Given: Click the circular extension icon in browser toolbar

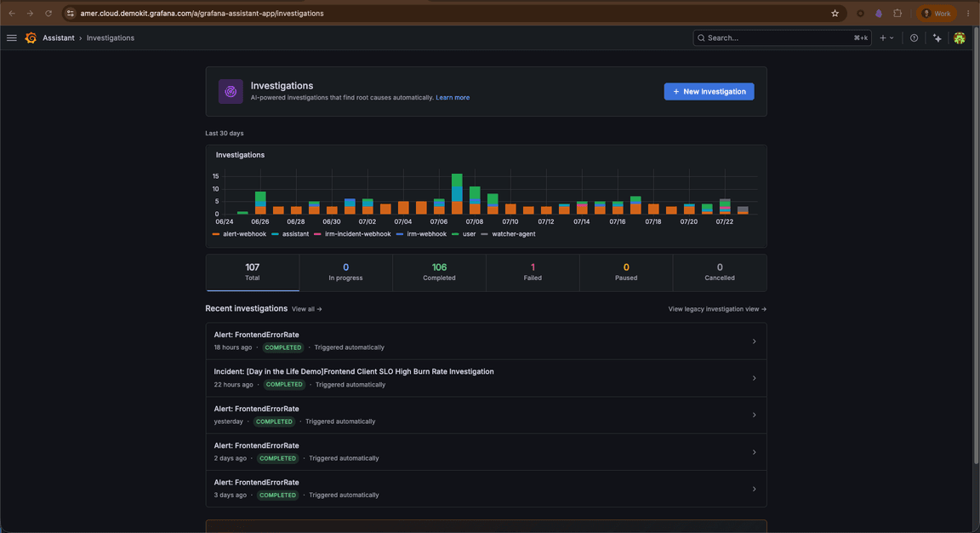Looking at the screenshot, I should pos(861,13).
